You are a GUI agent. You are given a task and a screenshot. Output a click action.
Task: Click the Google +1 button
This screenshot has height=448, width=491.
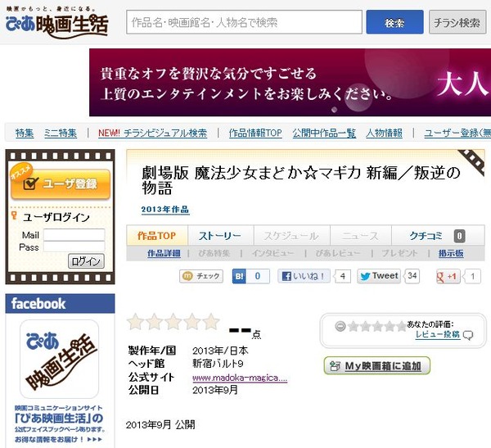tap(448, 277)
